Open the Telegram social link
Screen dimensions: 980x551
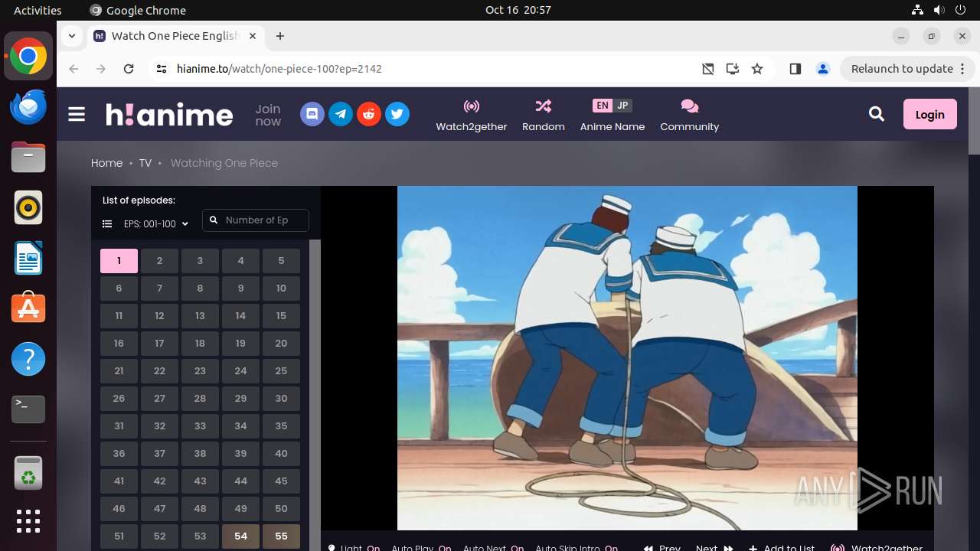coord(341,114)
